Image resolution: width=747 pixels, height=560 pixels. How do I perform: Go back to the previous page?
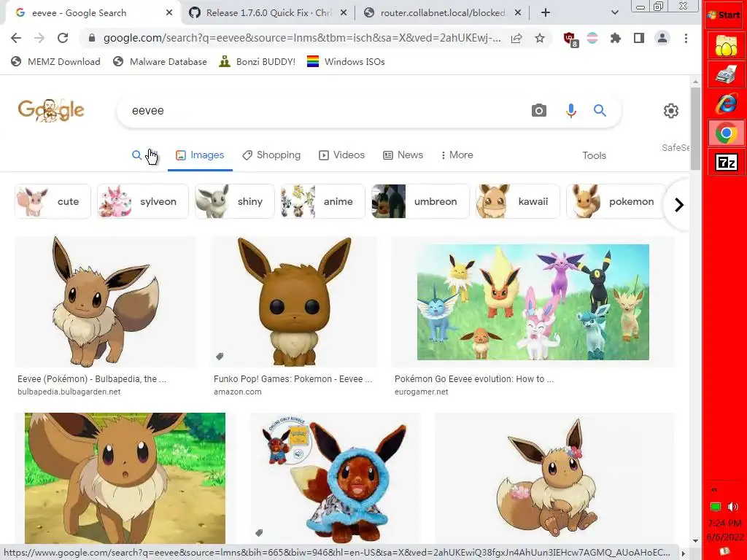tap(16, 38)
